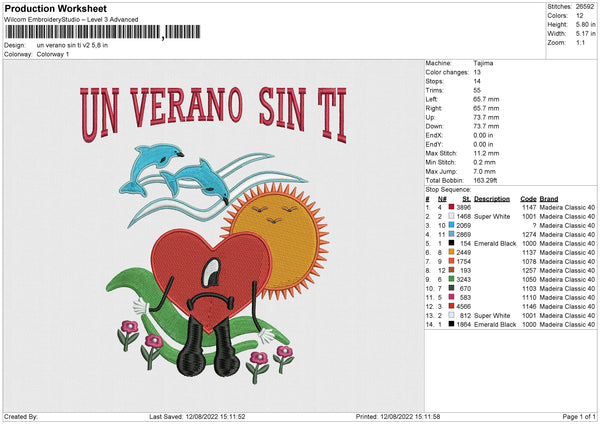
Task: Click the Max Jump value 7.0 mm
Action: coord(484,171)
